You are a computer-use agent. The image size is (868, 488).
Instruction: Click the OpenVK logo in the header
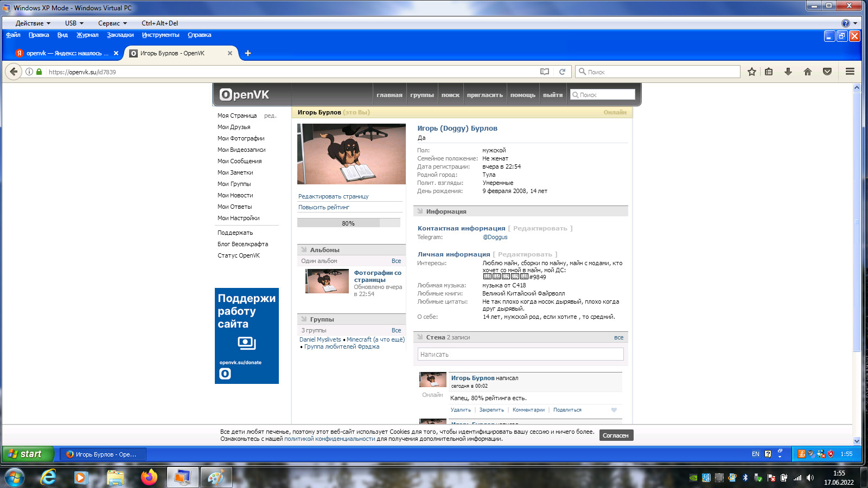point(244,95)
